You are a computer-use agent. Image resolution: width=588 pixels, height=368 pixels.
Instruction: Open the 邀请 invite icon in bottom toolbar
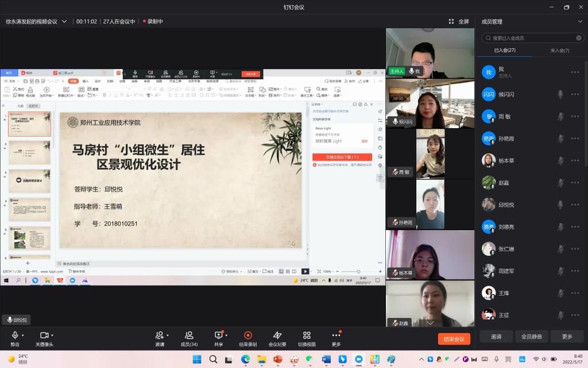pos(159,335)
